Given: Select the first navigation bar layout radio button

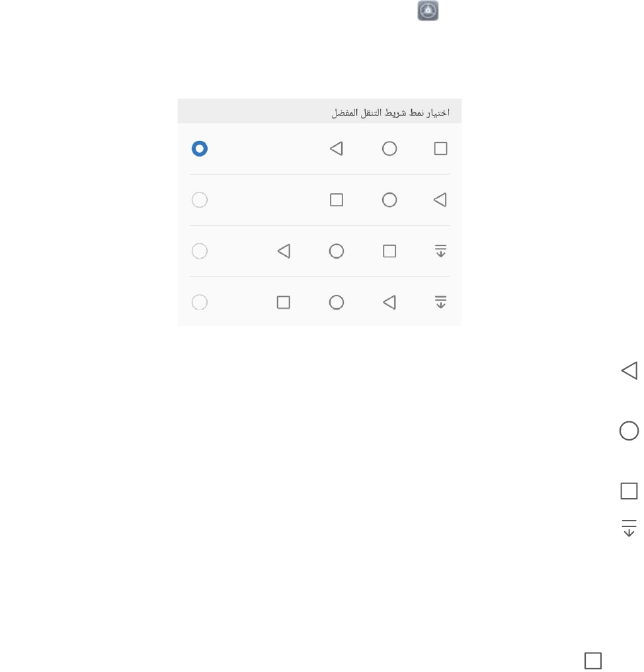Looking at the screenshot, I should [x=199, y=149].
